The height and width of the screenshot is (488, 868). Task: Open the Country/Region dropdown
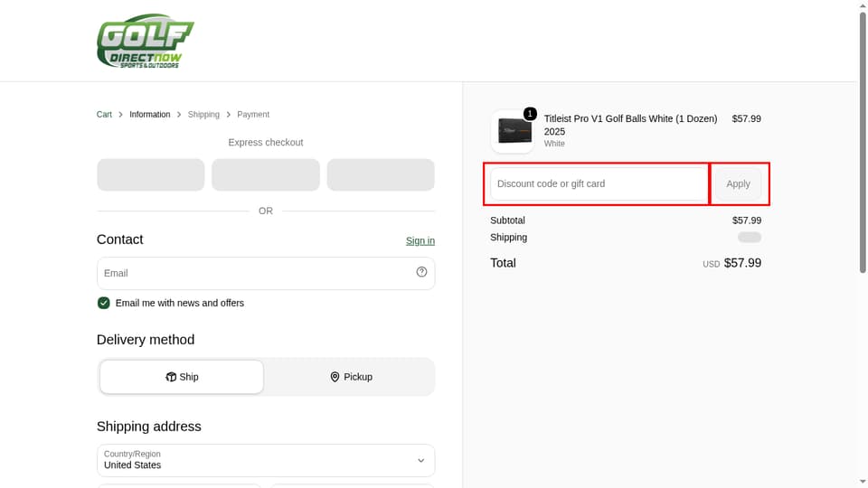[x=266, y=460]
